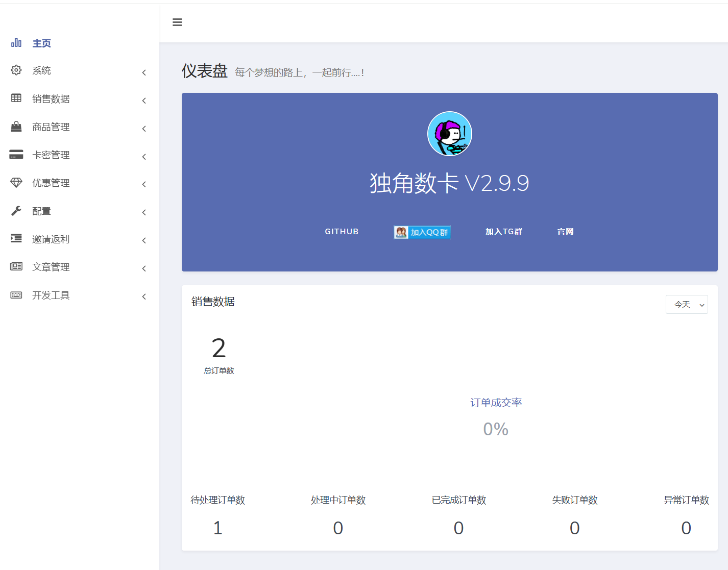Open 销售数据 in the sidebar menu
Screen dimensions: 728x570
click(51, 98)
